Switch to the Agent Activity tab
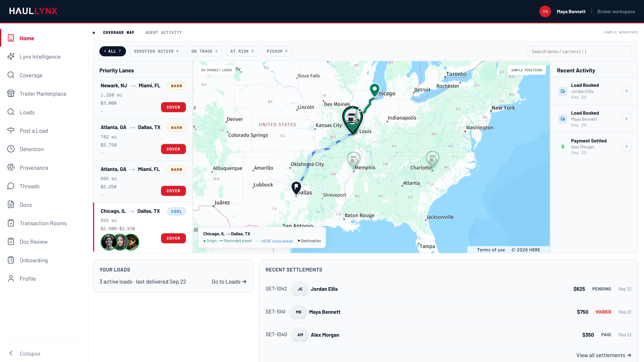The height and width of the screenshot is (362, 644). coord(164,33)
